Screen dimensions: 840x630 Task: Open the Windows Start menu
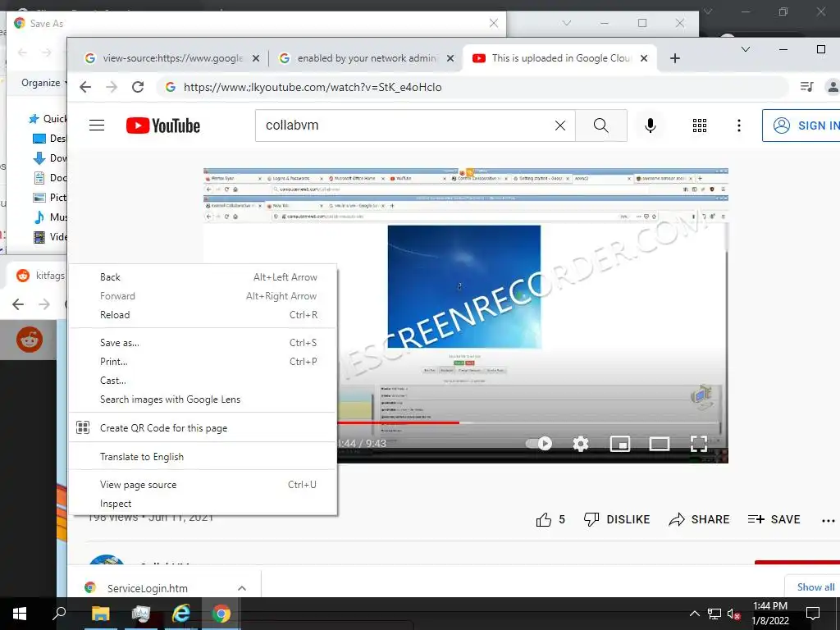20,614
